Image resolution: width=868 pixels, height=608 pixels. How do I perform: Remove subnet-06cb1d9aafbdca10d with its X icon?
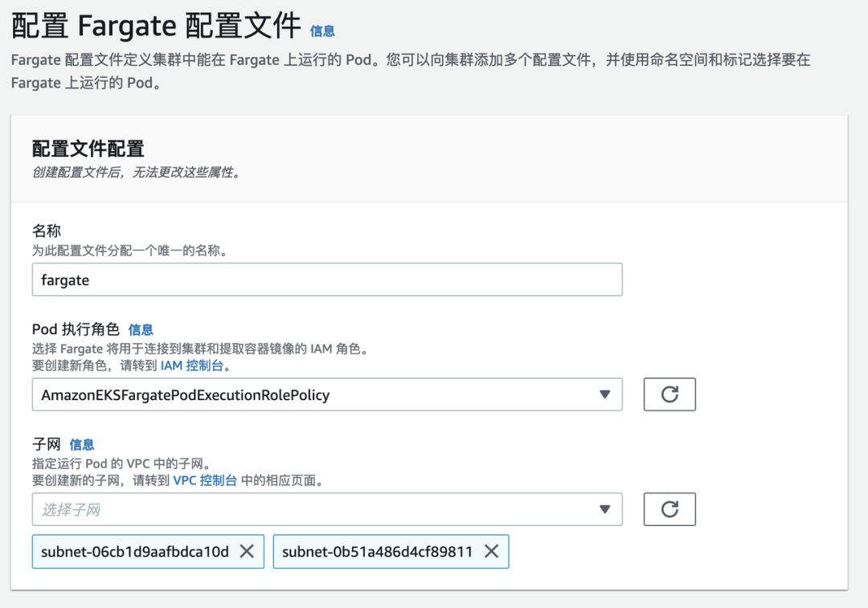pos(247,552)
